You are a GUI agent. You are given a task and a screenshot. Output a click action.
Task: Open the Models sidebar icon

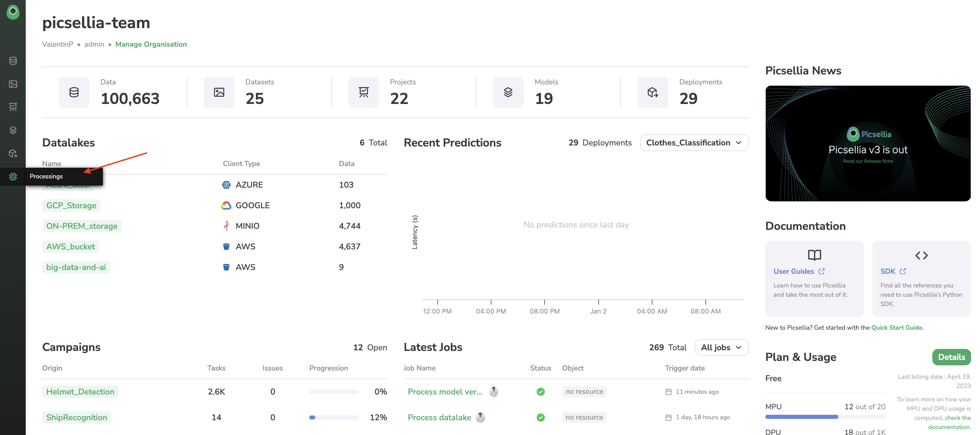[x=13, y=130]
